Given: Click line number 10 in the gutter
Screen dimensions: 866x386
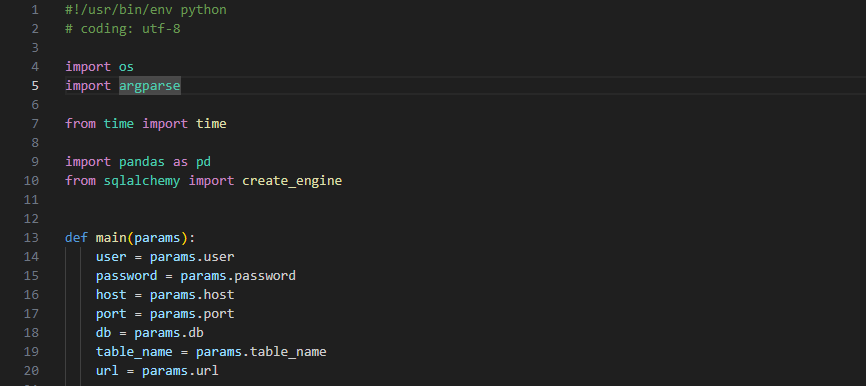Looking at the screenshot, I should pyautogui.click(x=31, y=181).
